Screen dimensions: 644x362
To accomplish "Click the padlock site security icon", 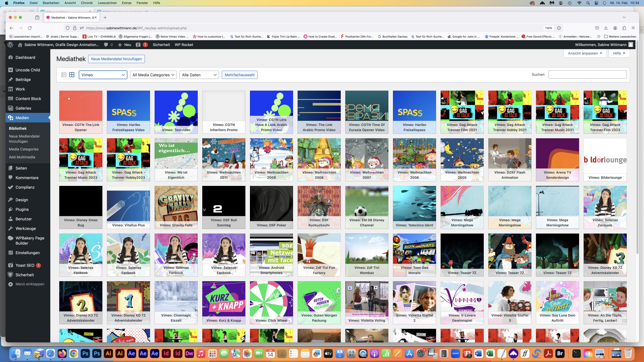I will [x=74, y=28].
